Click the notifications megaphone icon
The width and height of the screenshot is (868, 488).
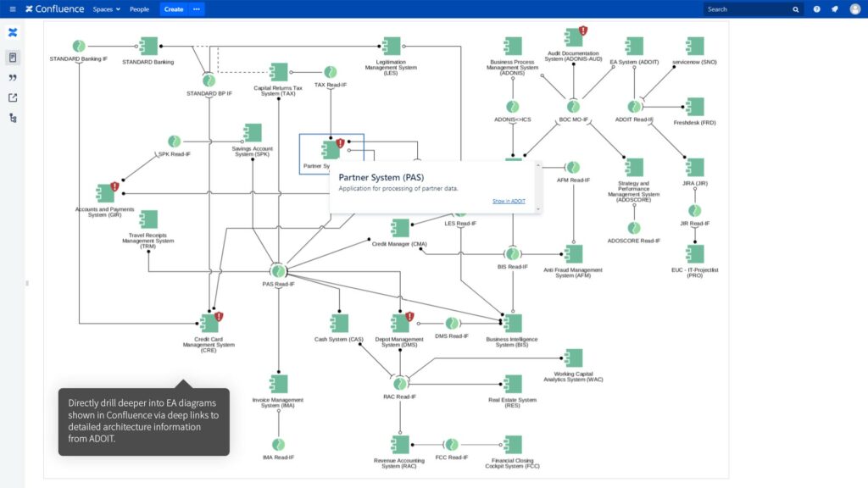coord(834,8)
